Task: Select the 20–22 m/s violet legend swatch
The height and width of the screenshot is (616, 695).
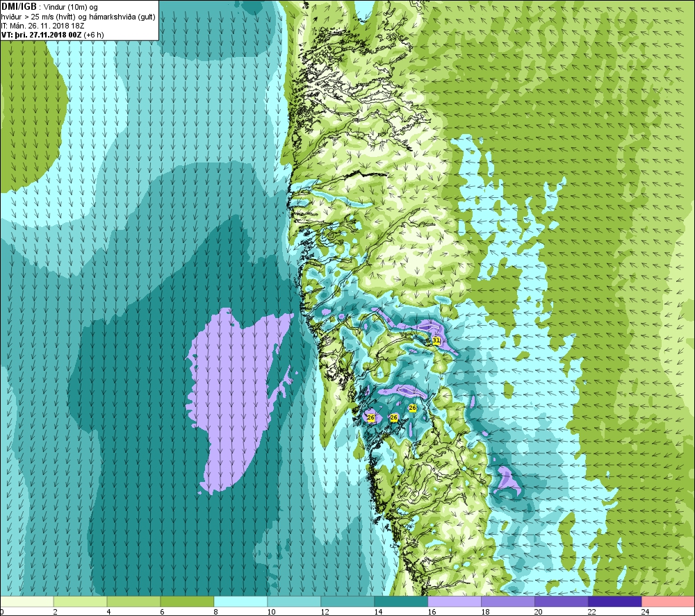Action: click(x=561, y=601)
